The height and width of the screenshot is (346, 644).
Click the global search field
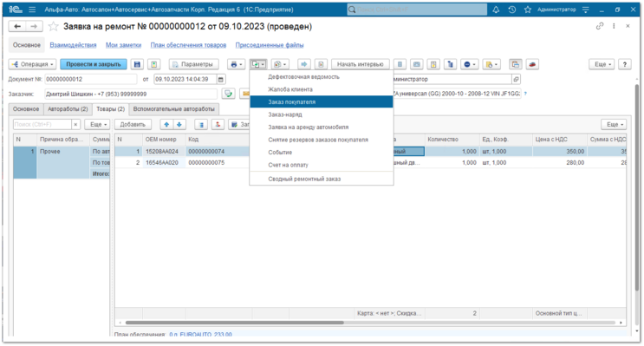417,9
